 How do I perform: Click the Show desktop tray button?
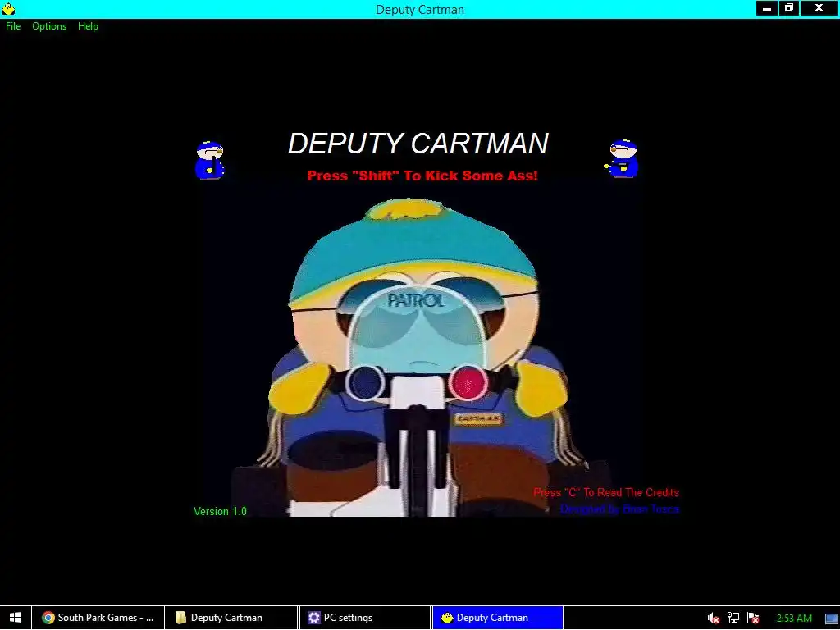coord(832,619)
